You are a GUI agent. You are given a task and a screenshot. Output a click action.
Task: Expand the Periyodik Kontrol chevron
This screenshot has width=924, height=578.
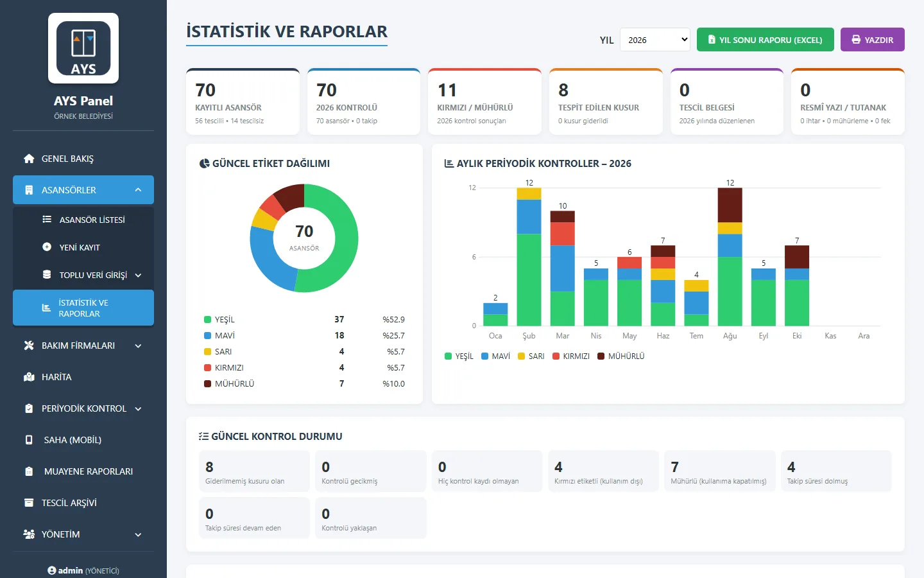(x=138, y=409)
